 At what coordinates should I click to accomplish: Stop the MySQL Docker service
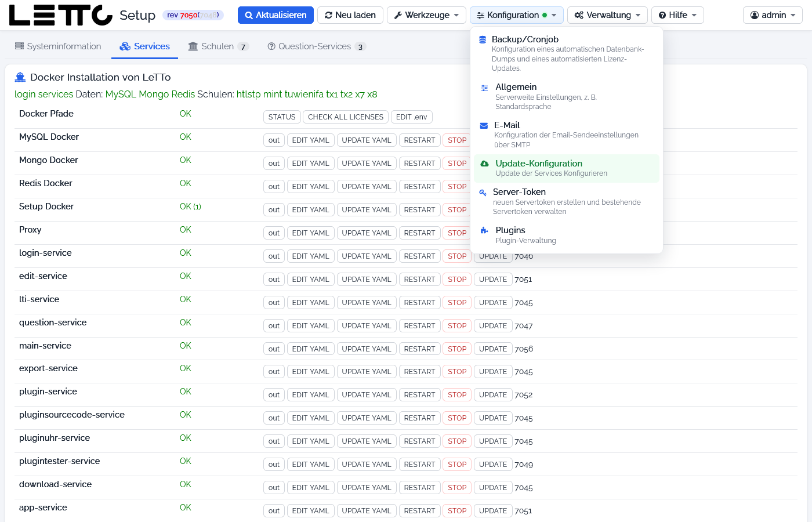(x=457, y=140)
